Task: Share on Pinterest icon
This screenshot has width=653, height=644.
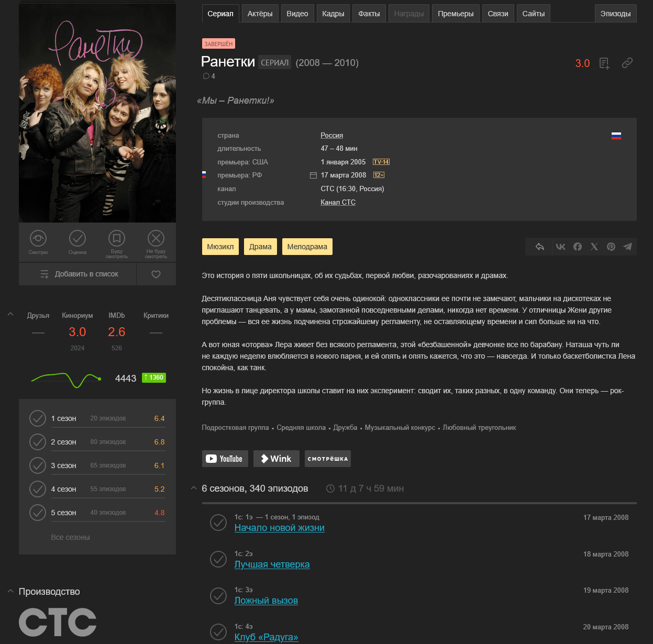Action: coord(611,247)
